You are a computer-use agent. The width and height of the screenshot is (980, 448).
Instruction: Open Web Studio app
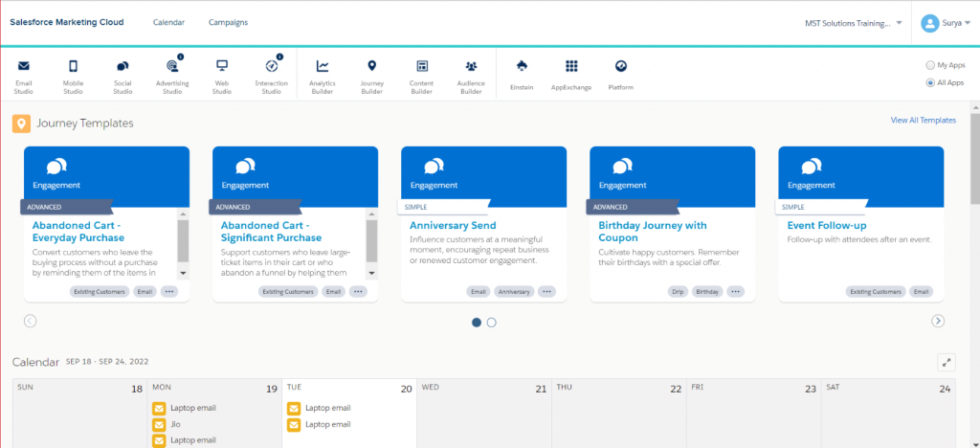(222, 77)
